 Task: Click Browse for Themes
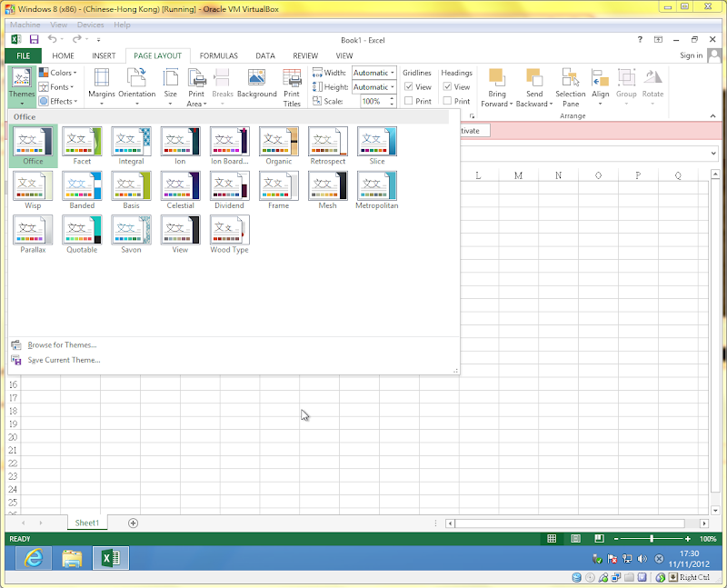[62, 345]
